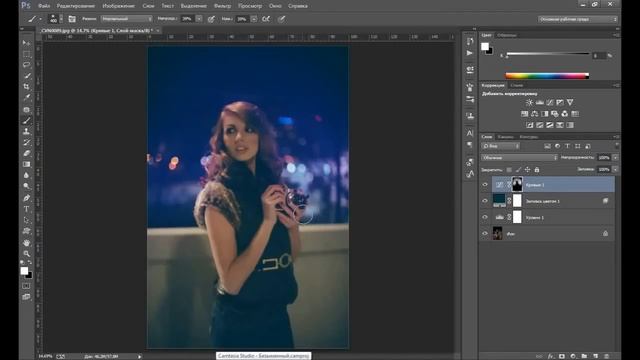Open the brush preset picker
The height and width of the screenshot is (360, 640).
coord(56,19)
